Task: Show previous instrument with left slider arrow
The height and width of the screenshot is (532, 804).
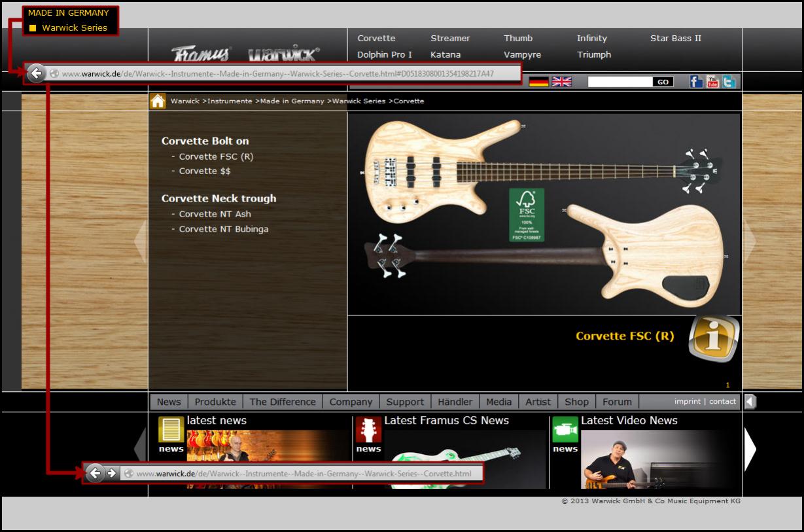Action: click(140, 241)
